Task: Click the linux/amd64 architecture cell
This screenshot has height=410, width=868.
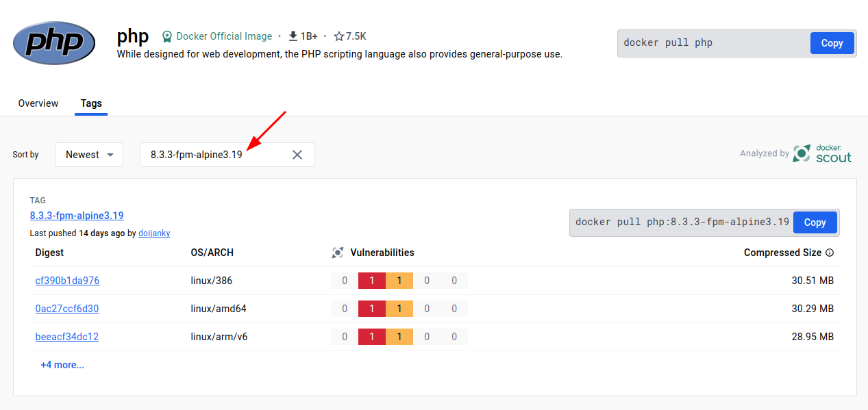Action: 219,309
